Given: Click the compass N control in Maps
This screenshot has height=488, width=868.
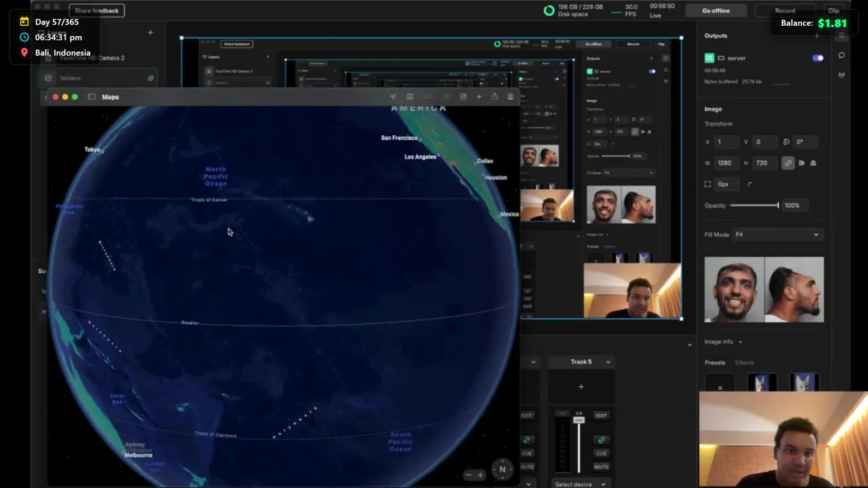Looking at the screenshot, I should tap(502, 469).
